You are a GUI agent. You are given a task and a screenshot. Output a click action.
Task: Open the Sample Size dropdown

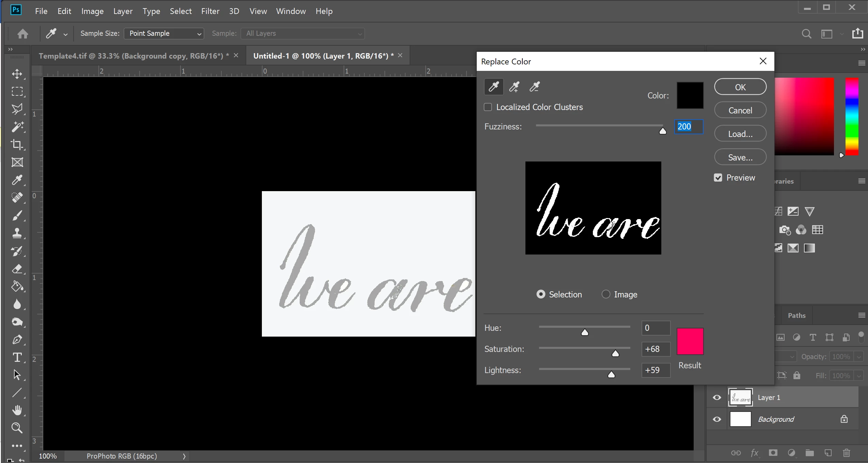(164, 33)
